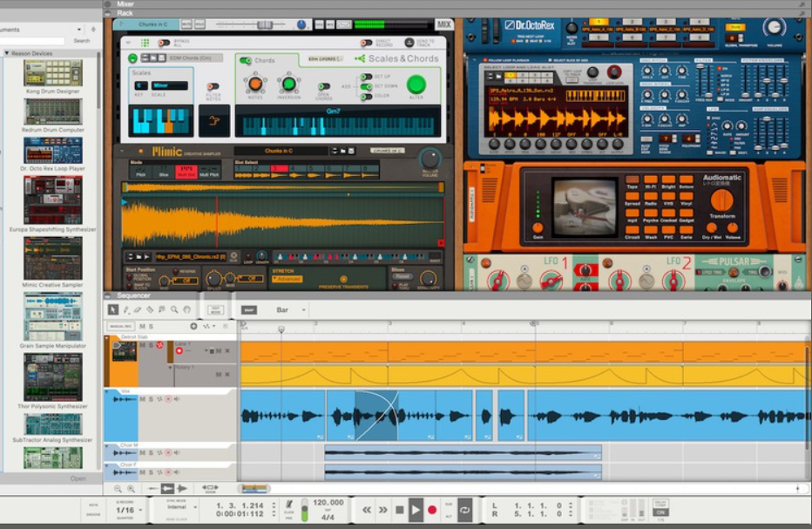Select Thor Polysonic Synthesizer device thumbnail
This screenshot has height=529, width=812.
(53, 377)
